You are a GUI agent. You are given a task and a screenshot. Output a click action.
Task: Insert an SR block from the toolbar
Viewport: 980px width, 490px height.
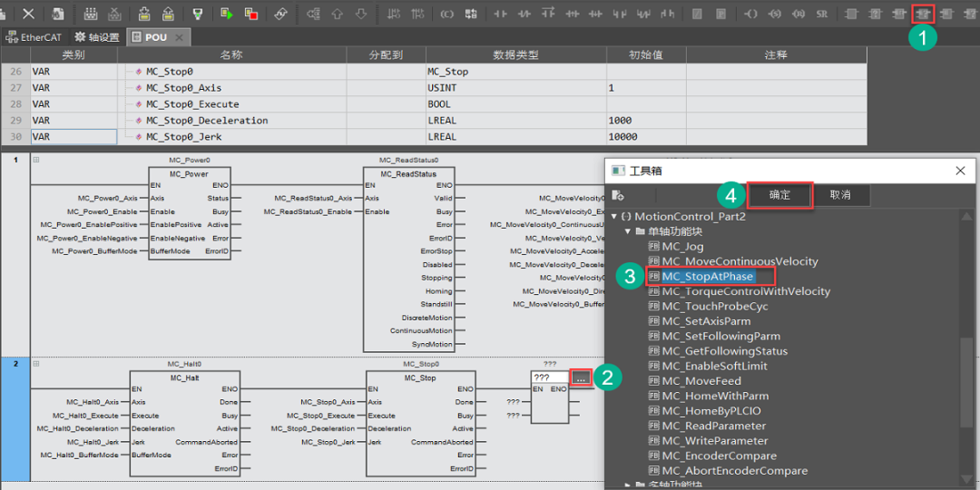(x=821, y=14)
